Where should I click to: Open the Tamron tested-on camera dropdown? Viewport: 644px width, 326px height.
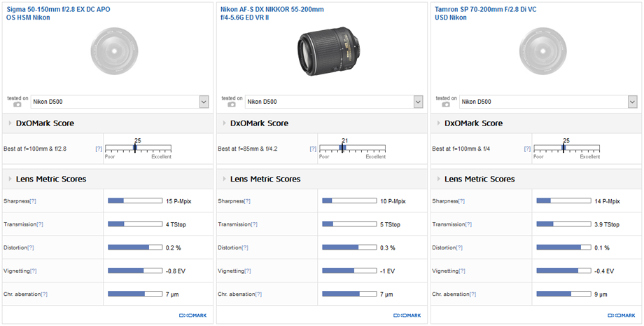coord(548,102)
